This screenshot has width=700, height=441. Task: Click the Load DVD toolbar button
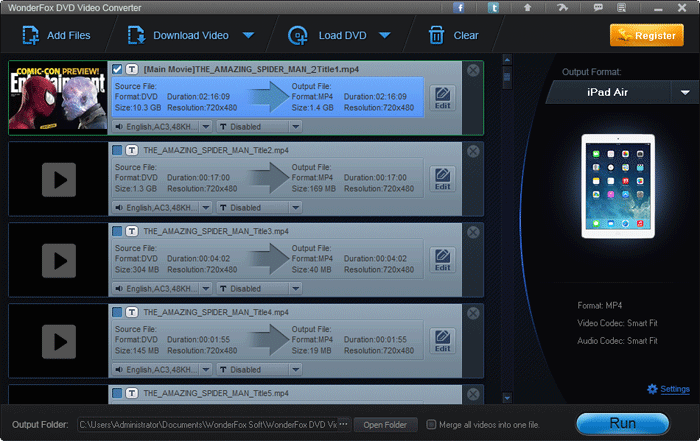327,35
